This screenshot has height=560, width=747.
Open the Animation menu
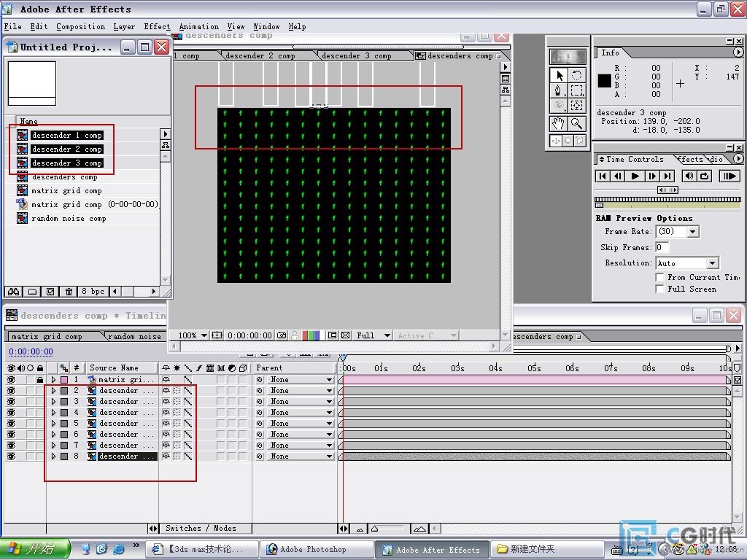pos(198,27)
